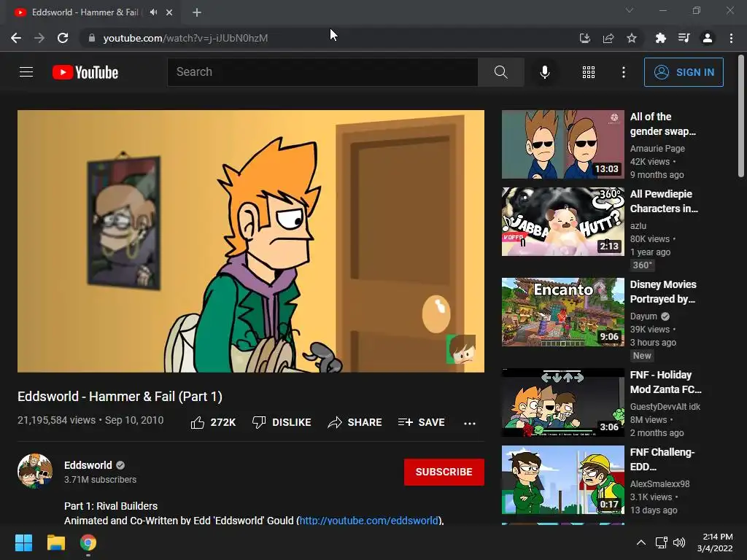Viewport: 747px width, 560px height.
Task: Open the Chrome profile avatar icon
Action: [708, 38]
